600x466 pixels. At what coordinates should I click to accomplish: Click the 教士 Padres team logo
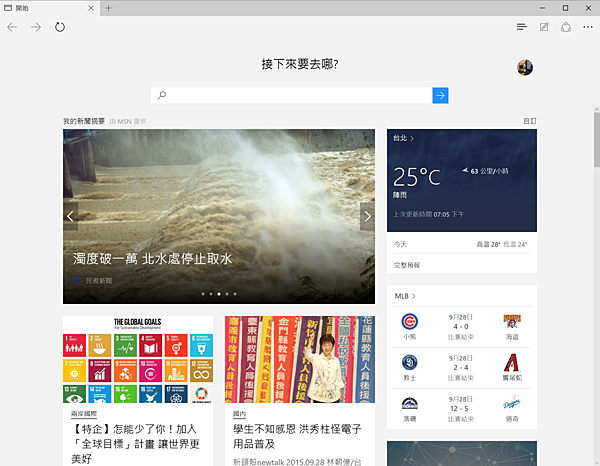[x=409, y=362]
